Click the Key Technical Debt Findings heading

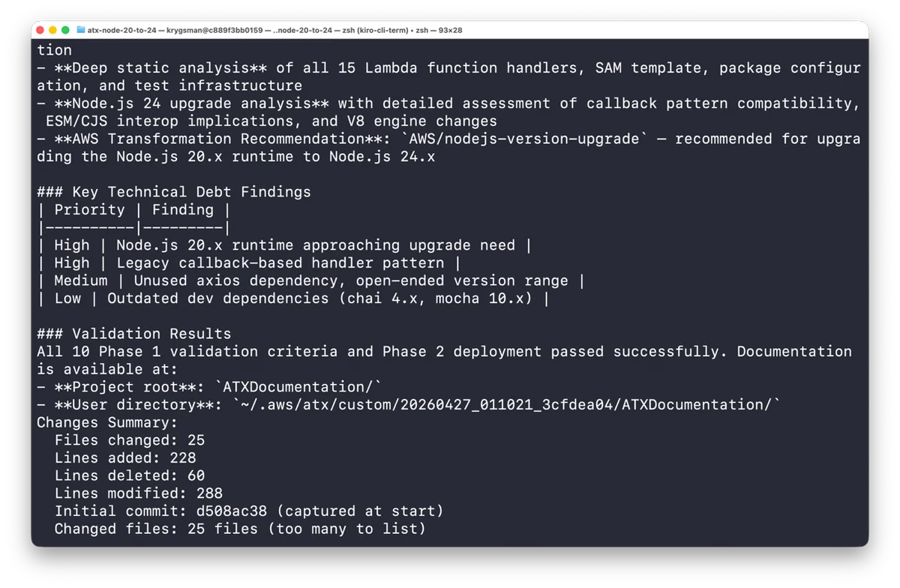pos(173,192)
